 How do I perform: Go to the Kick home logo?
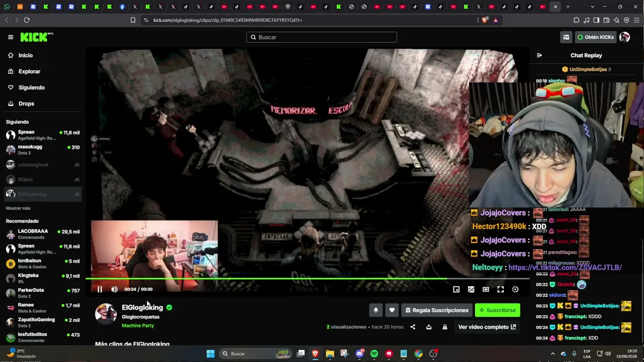point(36,37)
